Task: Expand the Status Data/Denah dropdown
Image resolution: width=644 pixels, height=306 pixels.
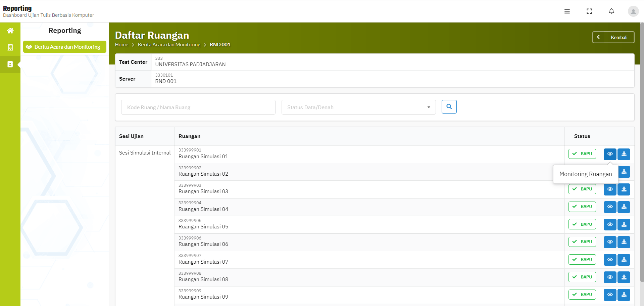Action: (358, 107)
